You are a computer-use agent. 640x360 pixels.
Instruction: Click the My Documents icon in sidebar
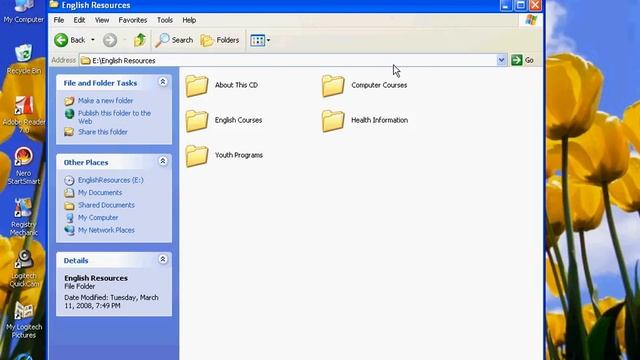69,193
